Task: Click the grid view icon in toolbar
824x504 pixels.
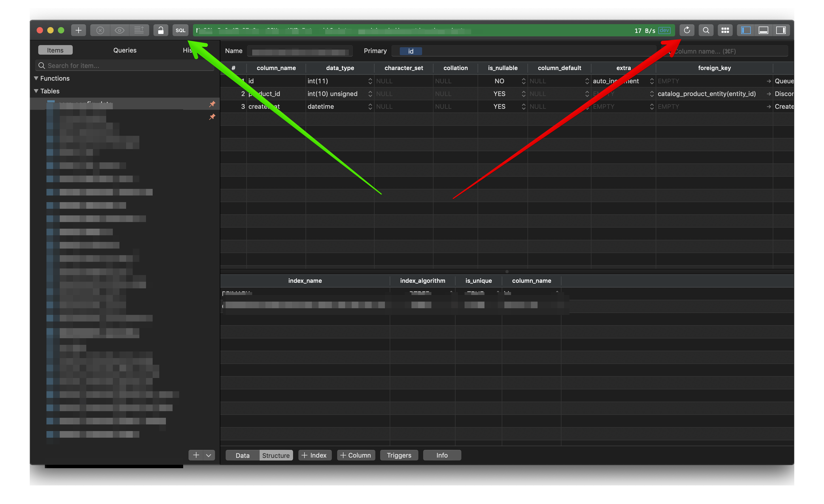Action: point(725,30)
